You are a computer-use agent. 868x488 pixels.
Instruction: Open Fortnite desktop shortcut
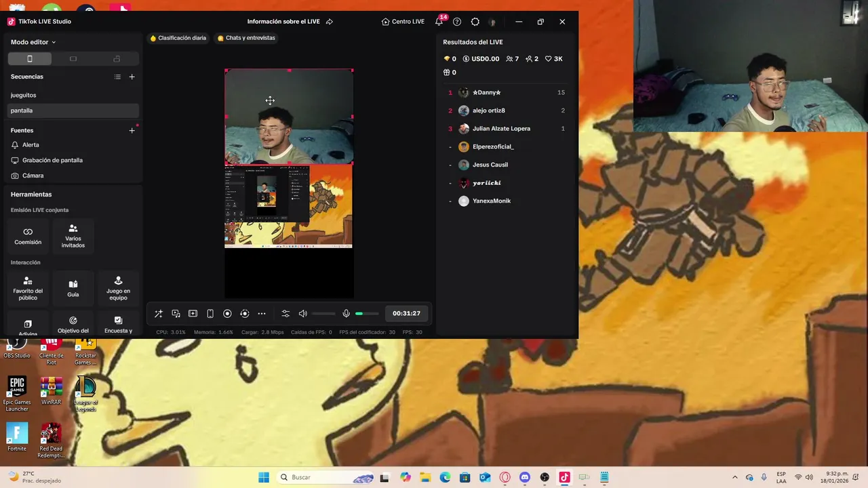(x=17, y=437)
